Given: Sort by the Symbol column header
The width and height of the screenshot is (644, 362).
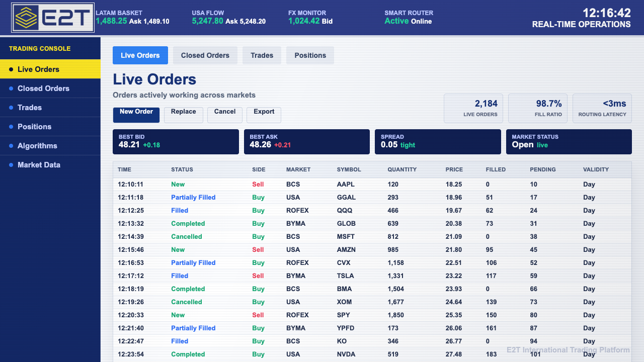Looking at the screenshot, I should 349,169.
